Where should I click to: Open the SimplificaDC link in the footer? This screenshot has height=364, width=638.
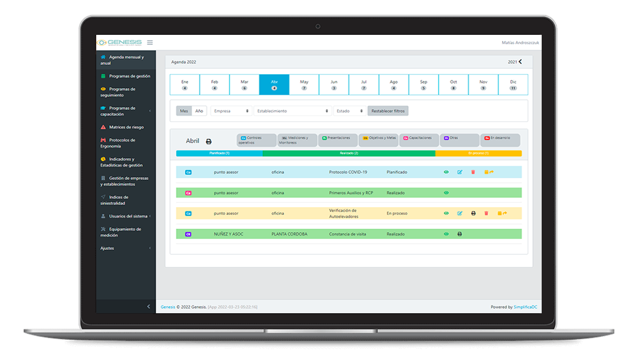[x=526, y=307]
